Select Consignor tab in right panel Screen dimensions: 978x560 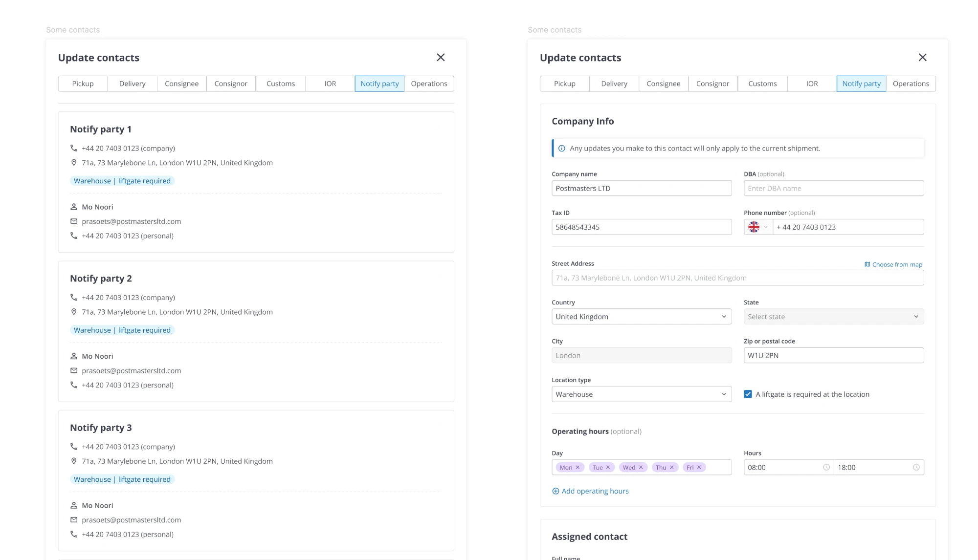(x=712, y=84)
